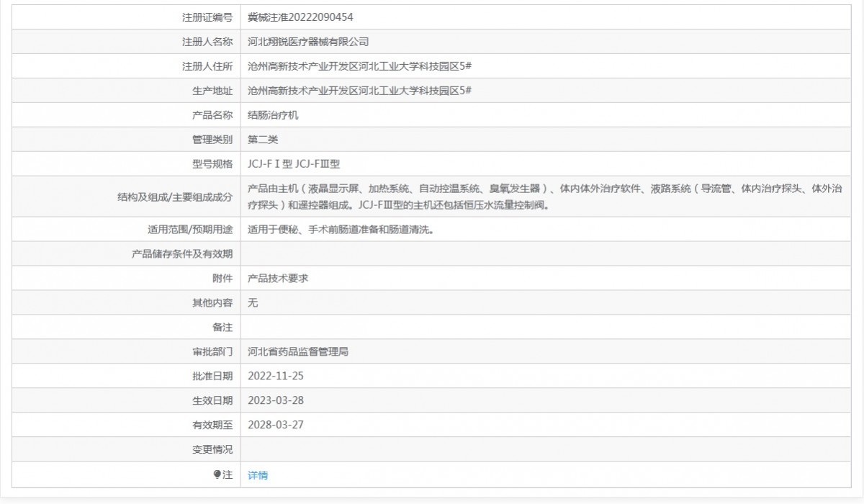
Task: Click the 有效期至 label
Action: (213, 425)
